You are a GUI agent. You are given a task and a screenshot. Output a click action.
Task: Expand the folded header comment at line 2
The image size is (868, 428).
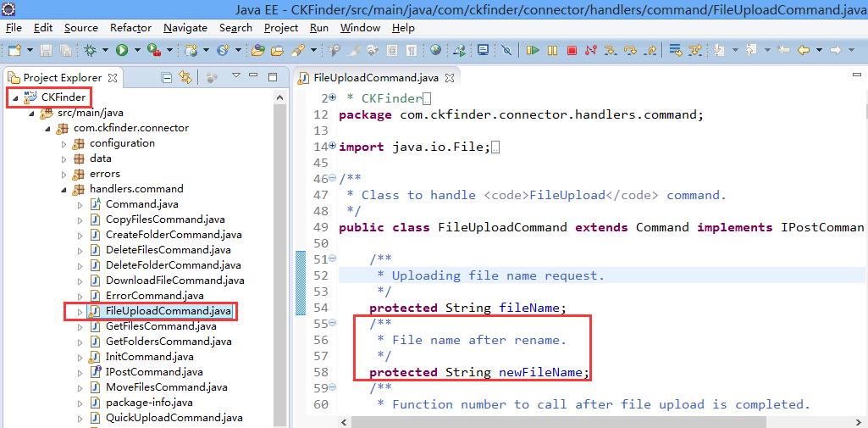pyautogui.click(x=332, y=97)
